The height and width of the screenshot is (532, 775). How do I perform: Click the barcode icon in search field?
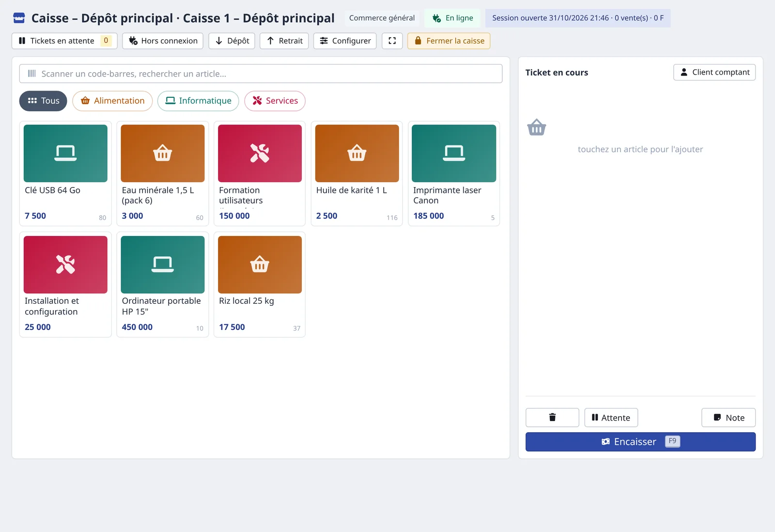(x=32, y=74)
